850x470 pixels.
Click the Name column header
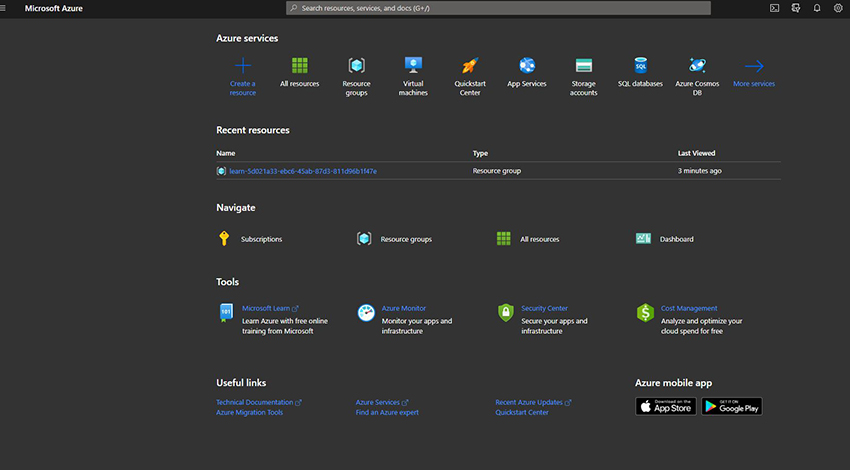(x=226, y=153)
